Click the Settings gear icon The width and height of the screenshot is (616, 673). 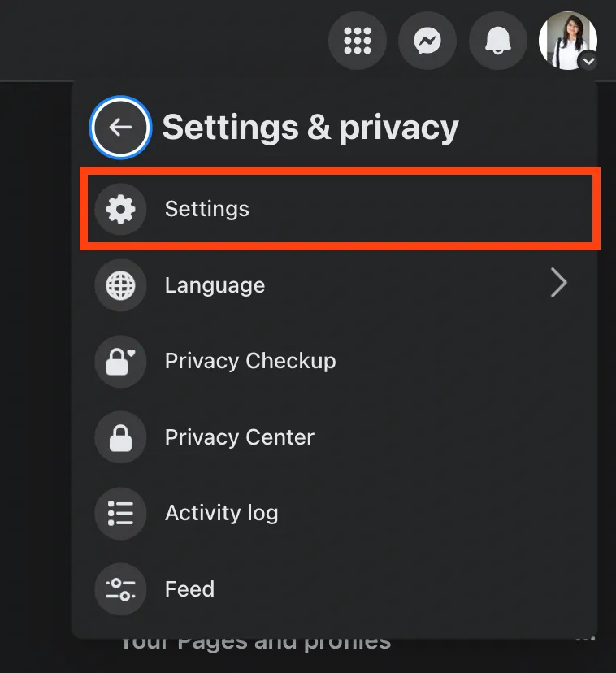(x=120, y=209)
